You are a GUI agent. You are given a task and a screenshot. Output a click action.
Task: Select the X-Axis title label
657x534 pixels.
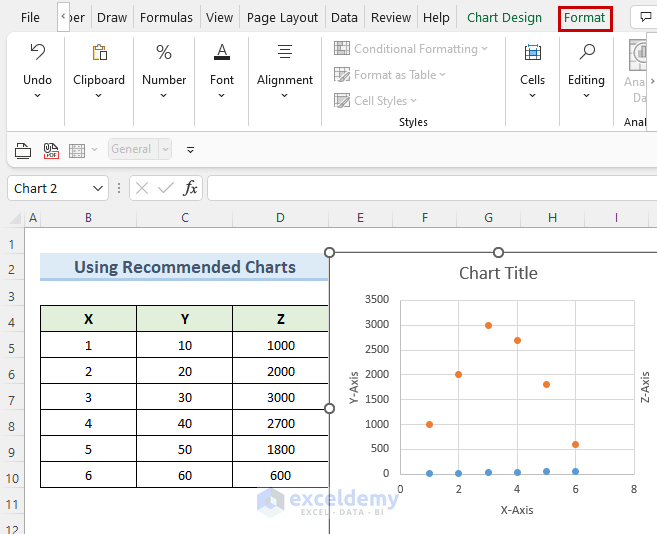click(517, 510)
